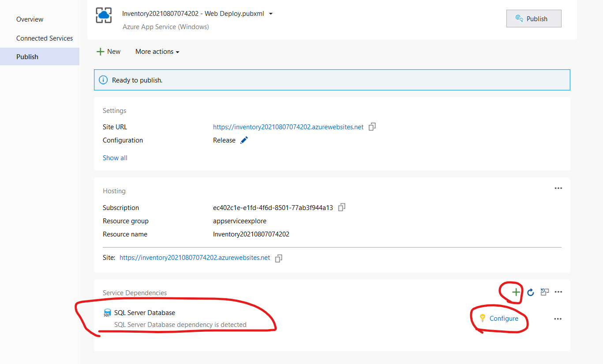Open Hosting section ellipsis menu

(x=558, y=188)
